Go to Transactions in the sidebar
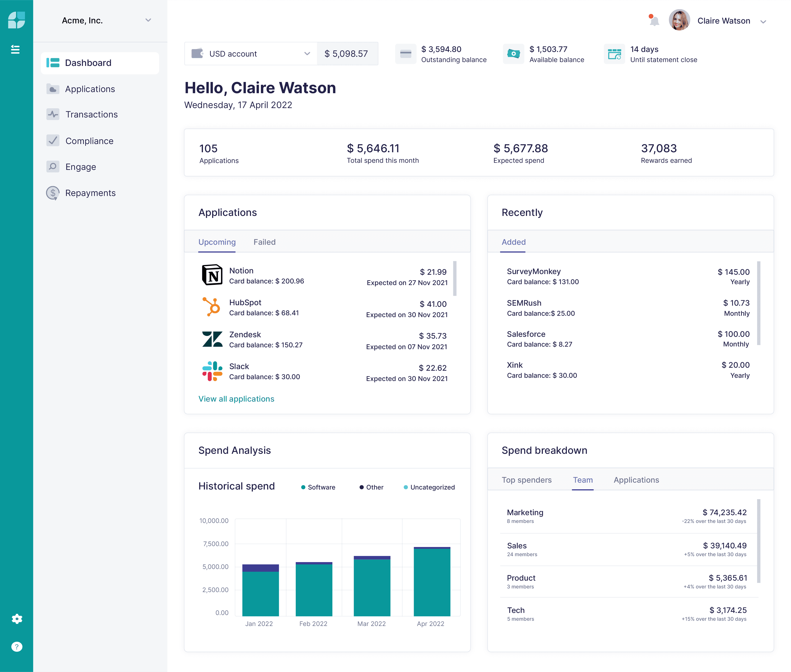Screen dimensions: 791x672 click(91, 114)
